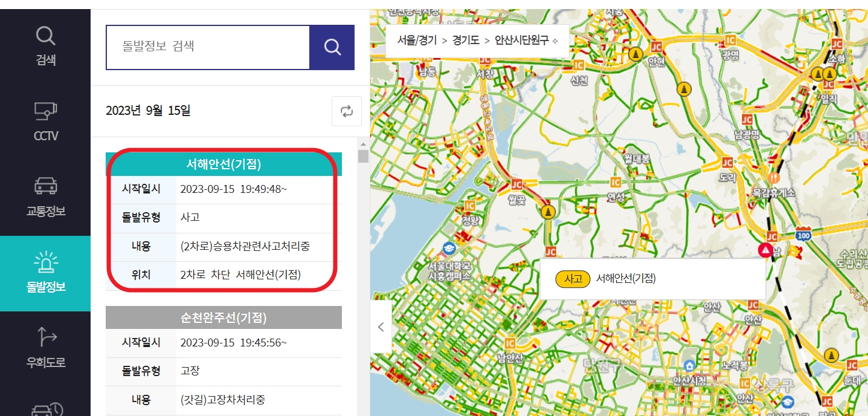Click the red warning triangle map marker
Screen dimensions: 868x416
point(765,249)
